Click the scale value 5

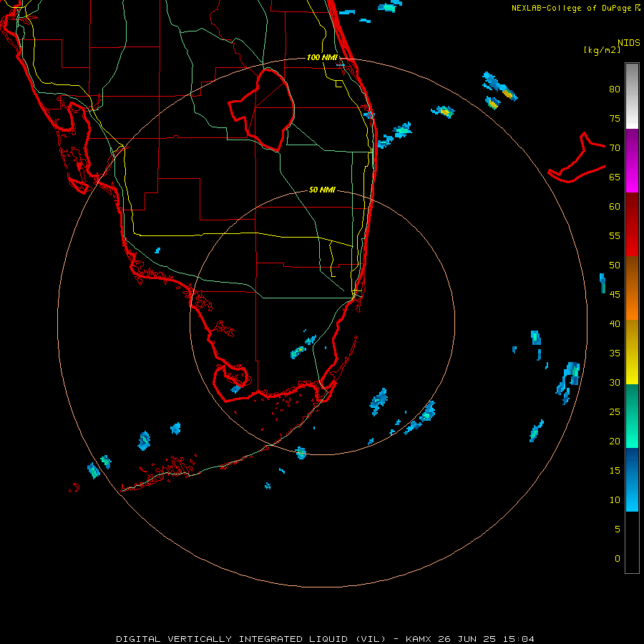click(618, 530)
